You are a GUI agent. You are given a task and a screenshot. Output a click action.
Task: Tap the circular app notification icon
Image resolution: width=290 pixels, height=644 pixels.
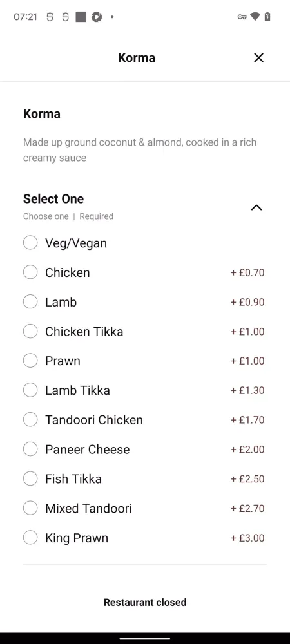pos(97,17)
